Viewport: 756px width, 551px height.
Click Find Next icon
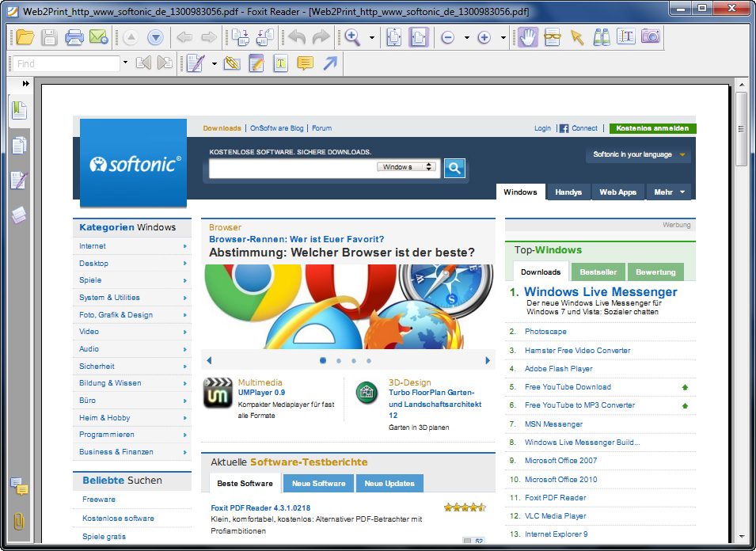(x=165, y=63)
